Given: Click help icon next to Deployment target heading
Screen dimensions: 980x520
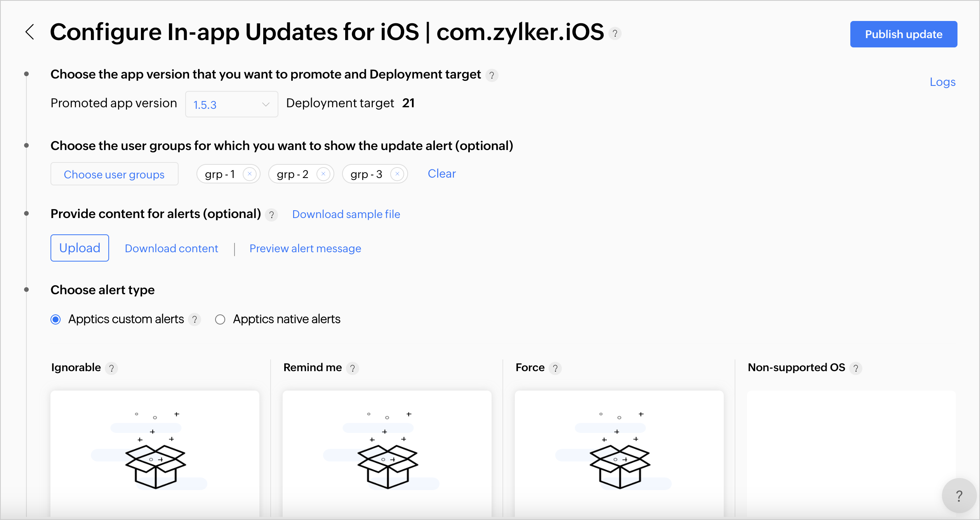Looking at the screenshot, I should pyautogui.click(x=492, y=75).
